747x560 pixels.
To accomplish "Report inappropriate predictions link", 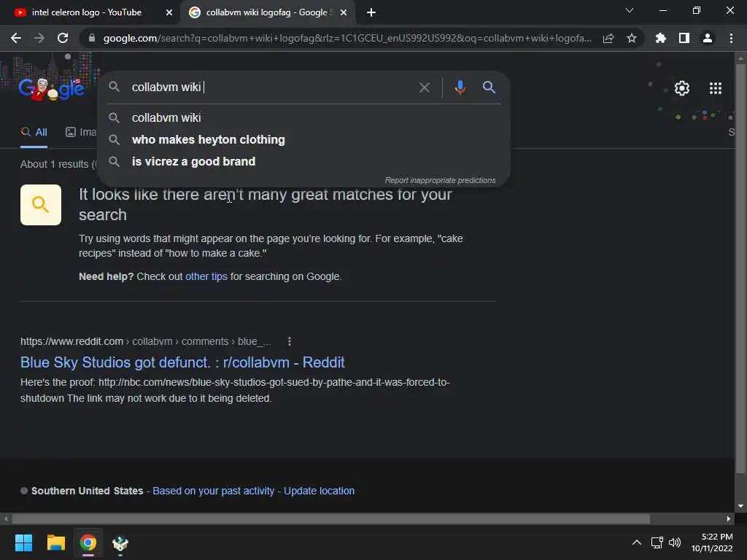I will (x=440, y=180).
